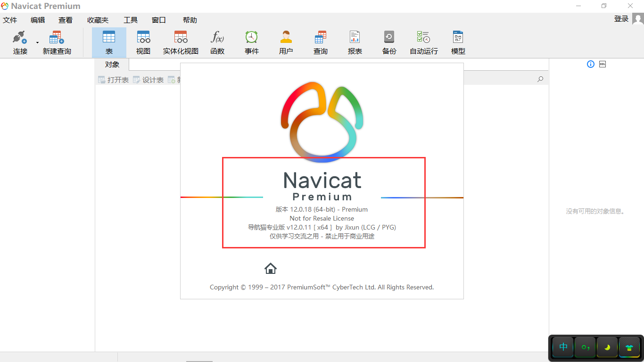Open the 用户 users icon
Image resolution: width=644 pixels, height=362 pixels.
tap(286, 37)
